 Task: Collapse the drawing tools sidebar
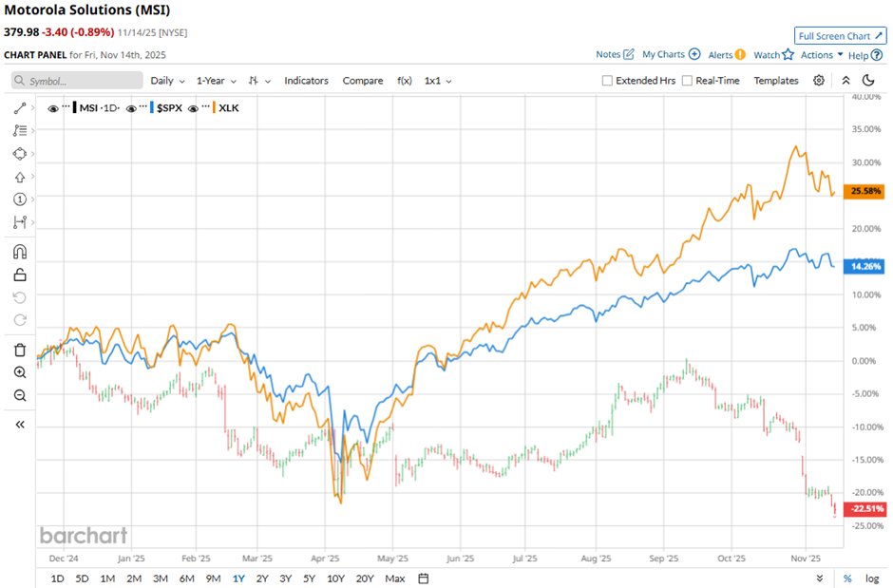coord(20,425)
